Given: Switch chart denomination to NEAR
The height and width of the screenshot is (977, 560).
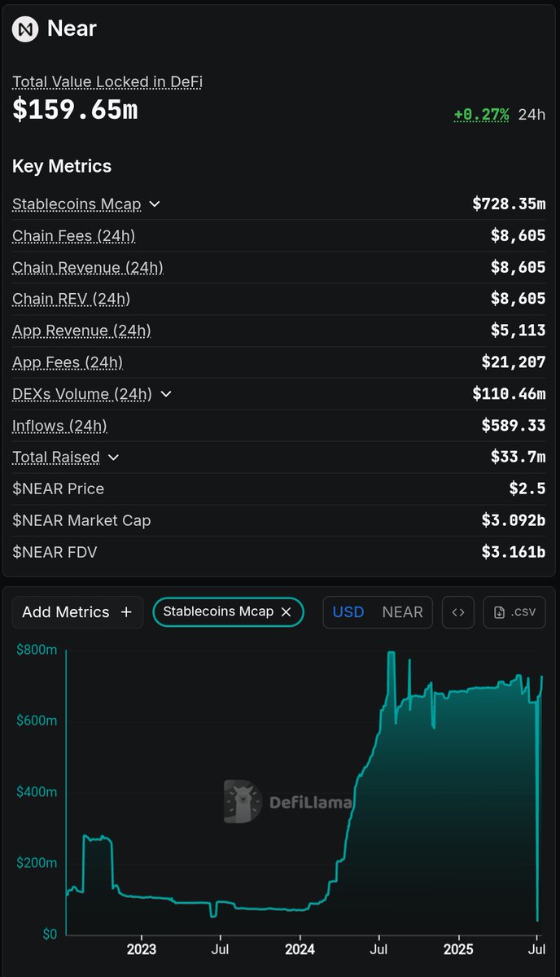Looking at the screenshot, I should [x=402, y=612].
